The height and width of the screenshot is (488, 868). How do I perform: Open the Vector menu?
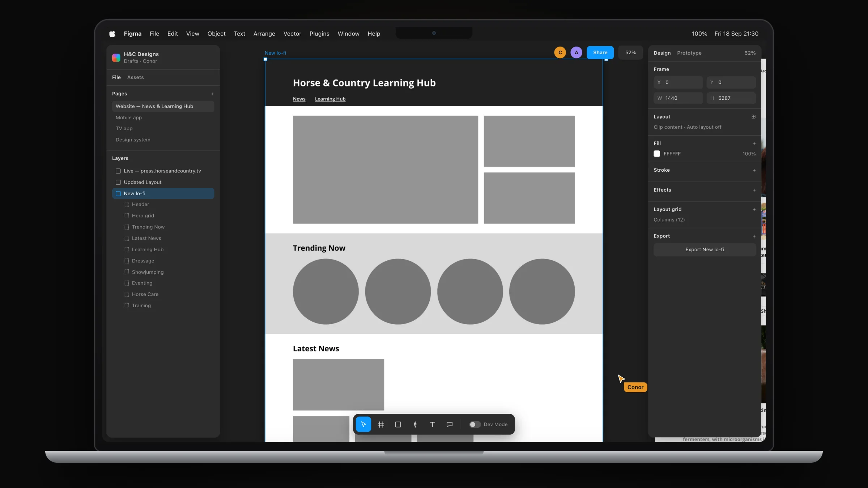(x=292, y=34)
